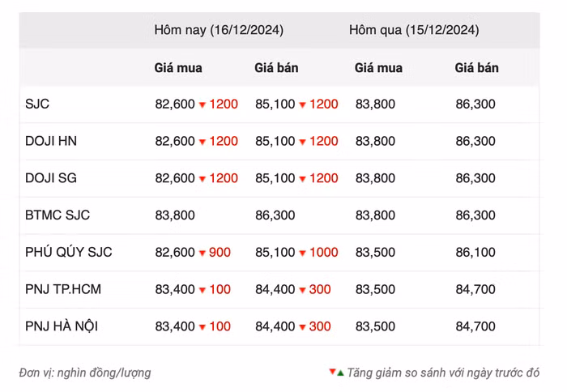The image size is (567, 392).
Task: Click the red arrow before 1000 in PHÚ QUÝ row
Action: (x=303, y=253)
